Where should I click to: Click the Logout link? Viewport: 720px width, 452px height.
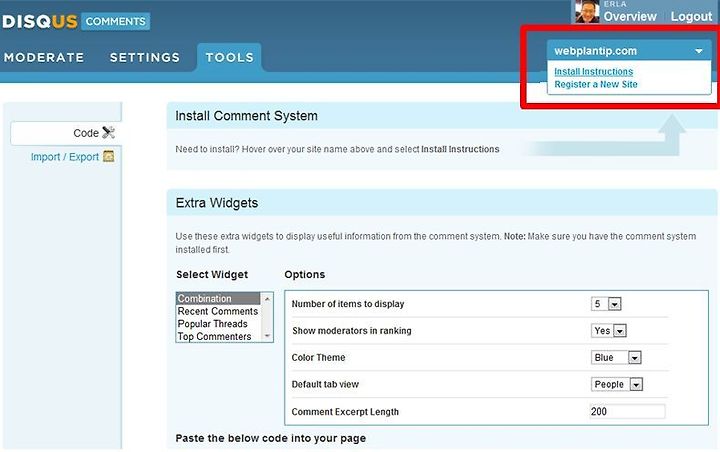pyautogui.click(x=691, y=17)
